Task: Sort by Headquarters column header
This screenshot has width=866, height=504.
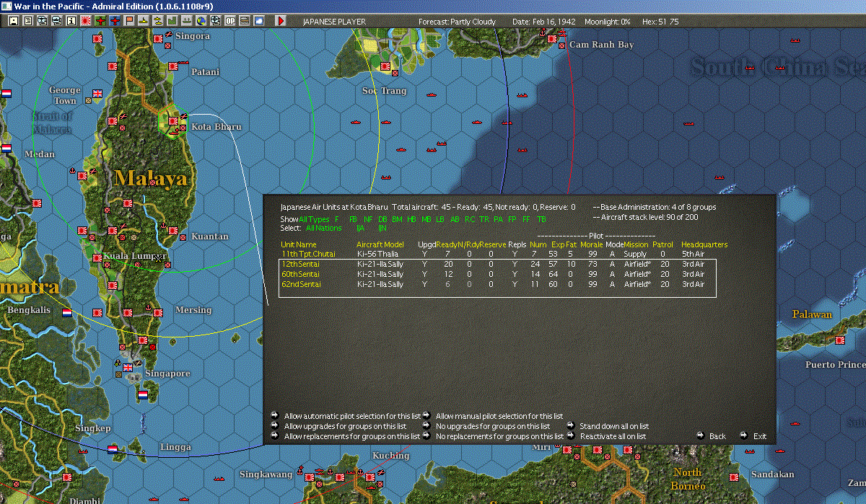Action: (x=704, y=245)
